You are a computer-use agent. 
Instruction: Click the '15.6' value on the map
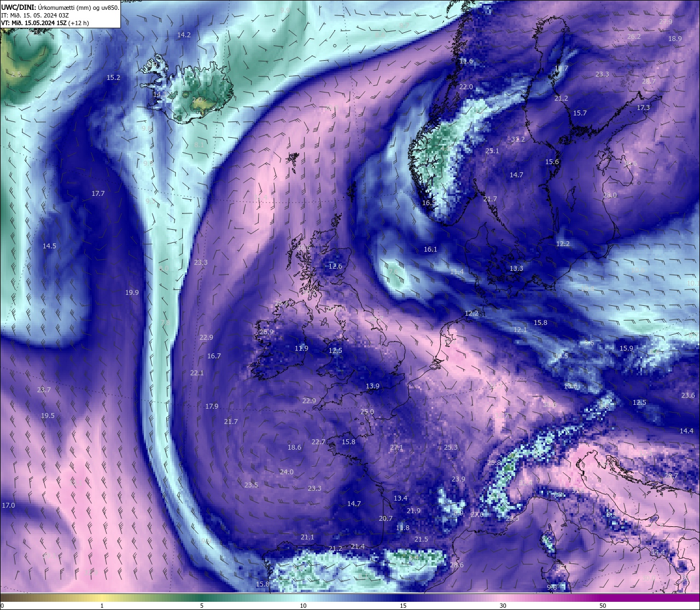552,162
